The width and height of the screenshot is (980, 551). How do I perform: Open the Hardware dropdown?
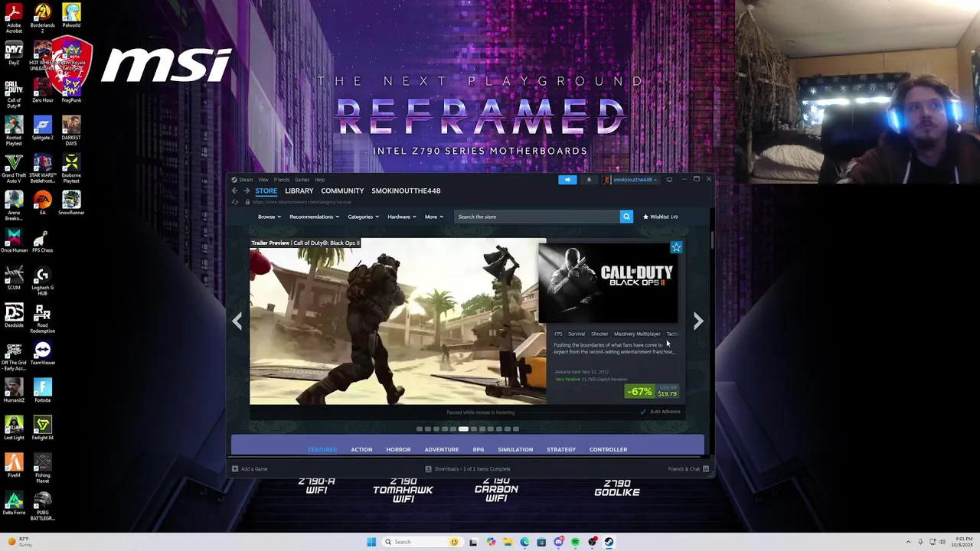point(402,217)
